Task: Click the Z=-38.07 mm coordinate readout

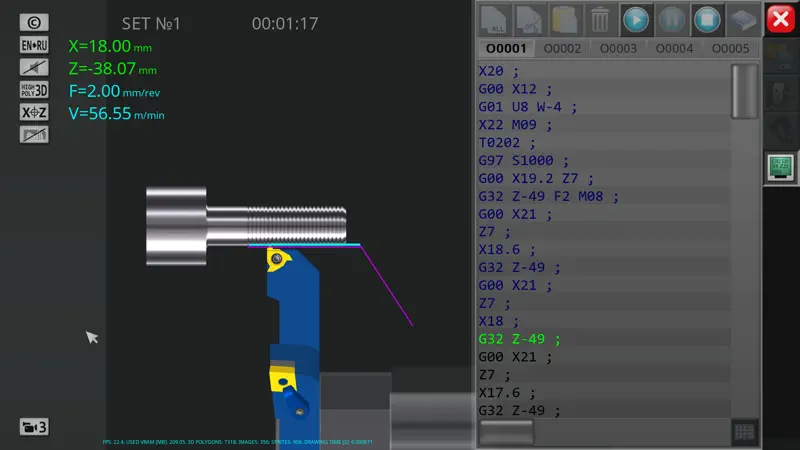Action: [x=112, y=69]
